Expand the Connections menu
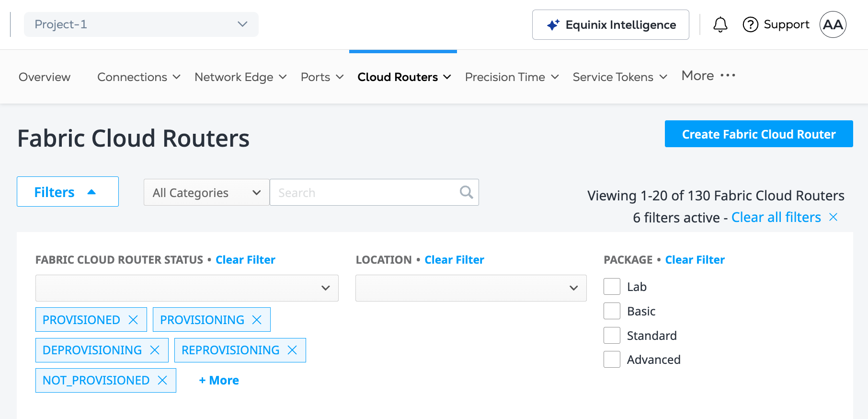Screen dimensions: 868x419 tap(139, 77)
